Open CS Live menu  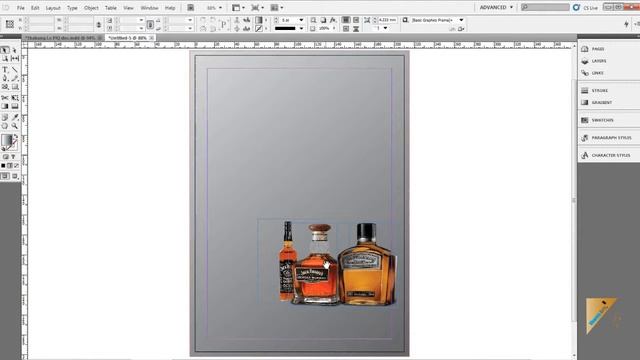586,8
